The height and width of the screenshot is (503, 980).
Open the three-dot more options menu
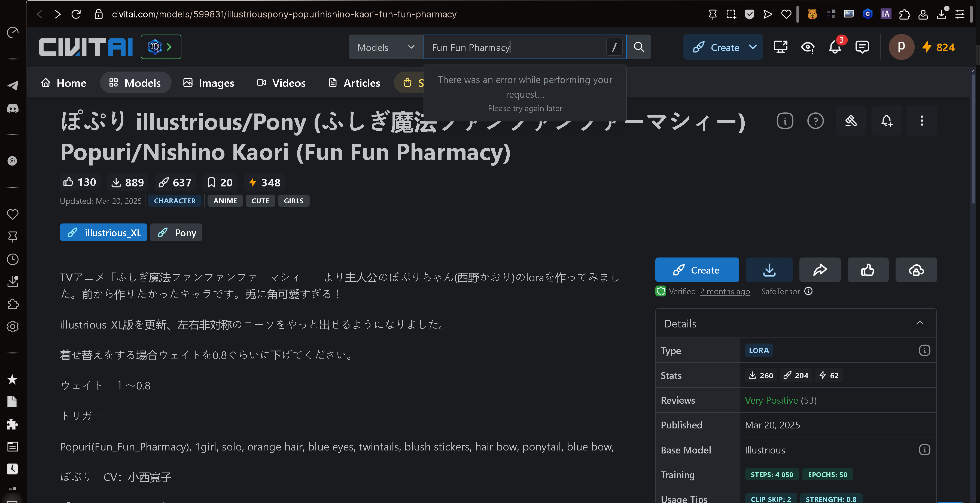pyautogui.click(x=921, y=121)
